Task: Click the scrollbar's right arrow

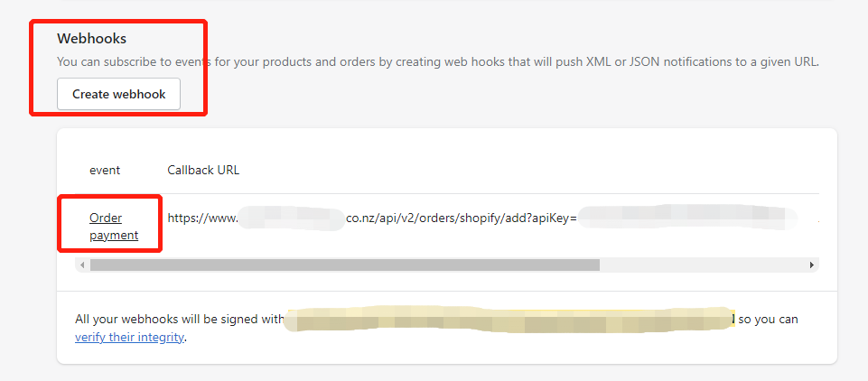Action: pyautogui.click(x=811, y=265)
